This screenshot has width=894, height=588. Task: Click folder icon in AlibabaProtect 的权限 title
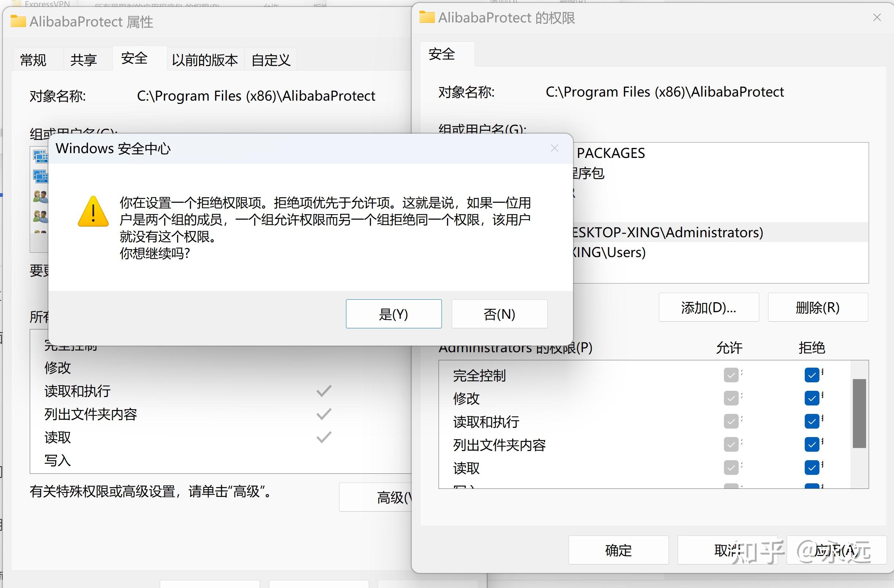[427, 17]
